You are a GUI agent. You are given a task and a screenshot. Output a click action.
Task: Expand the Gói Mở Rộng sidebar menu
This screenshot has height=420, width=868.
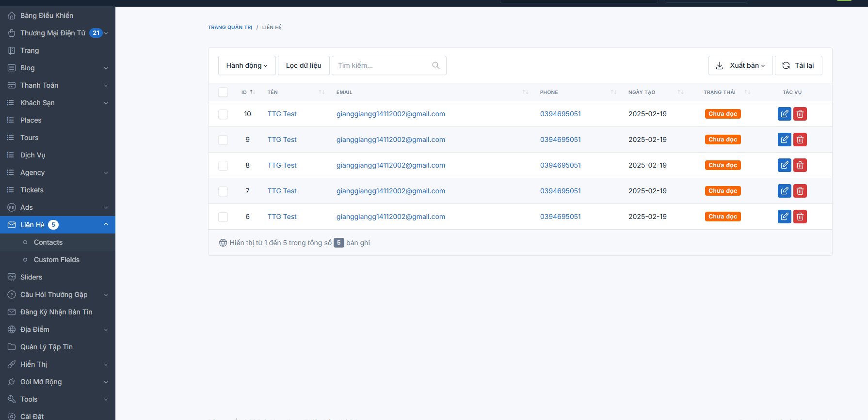[58, 382]
